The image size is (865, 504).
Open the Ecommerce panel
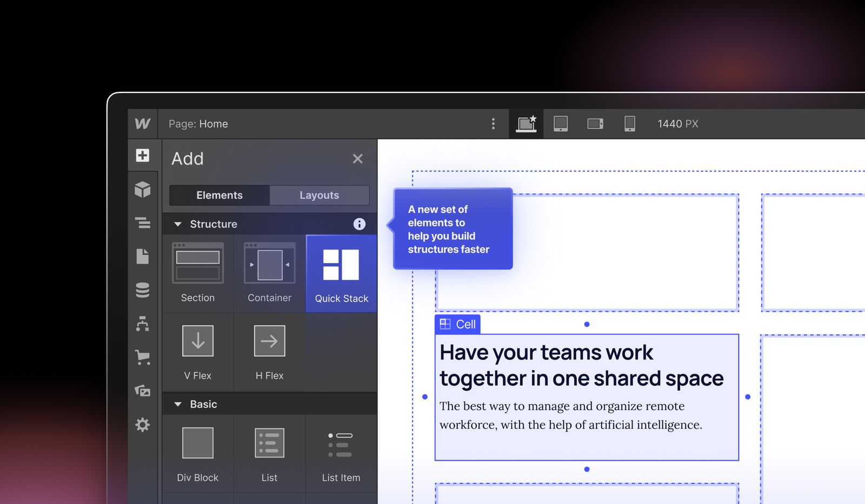[x=143, y=358]
